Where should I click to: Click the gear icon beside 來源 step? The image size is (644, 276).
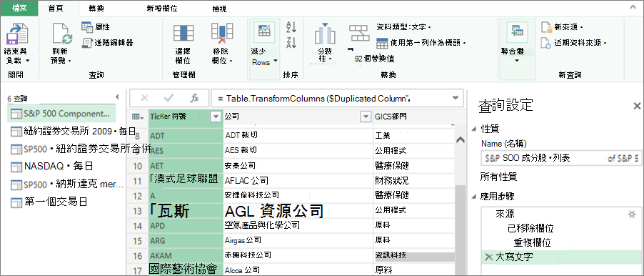632,214
